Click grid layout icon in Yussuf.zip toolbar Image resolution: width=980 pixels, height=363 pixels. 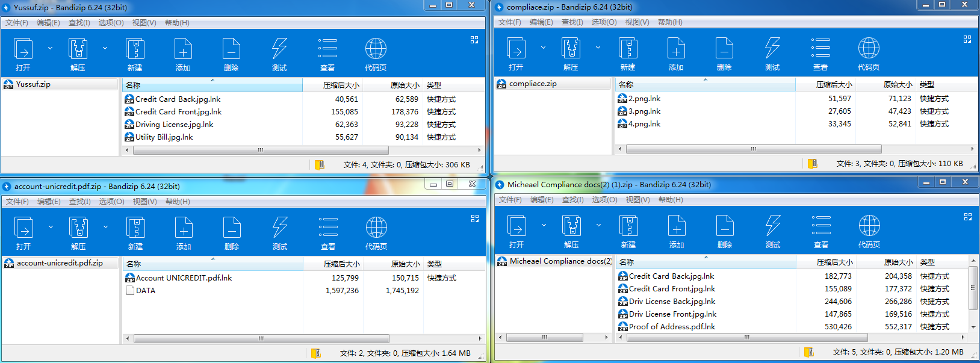pos(474,40)
